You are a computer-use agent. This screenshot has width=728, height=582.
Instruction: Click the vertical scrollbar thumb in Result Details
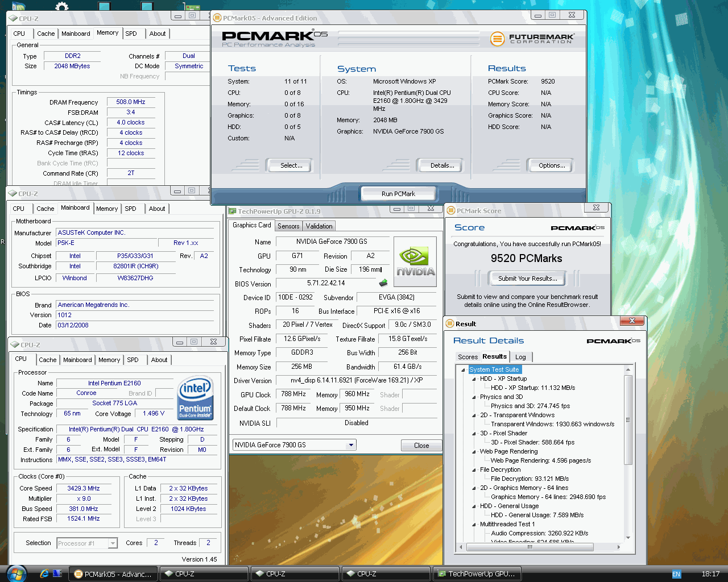pos(628,420)
